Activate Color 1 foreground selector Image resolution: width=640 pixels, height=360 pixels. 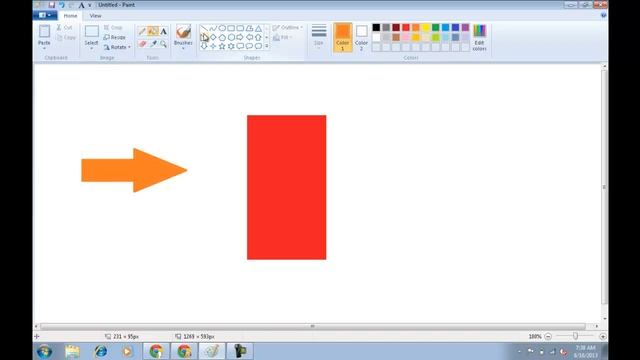pyautogui.click(x=342, y=37)
